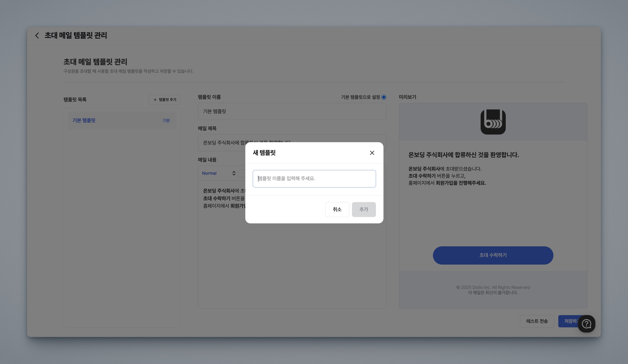The width and height of the screenshot is (628, 364).
Task: Click the 초대 수락하기 preview button
Action: click(x=493, y=255)
